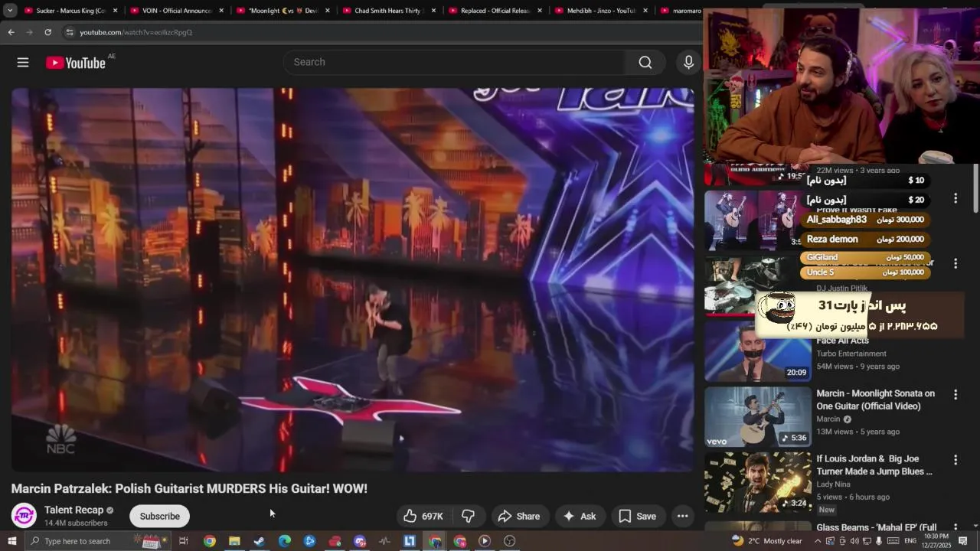Open more actions ellipsis under video
The height and width of the screenshot is (551, 980).
(682, 516)
